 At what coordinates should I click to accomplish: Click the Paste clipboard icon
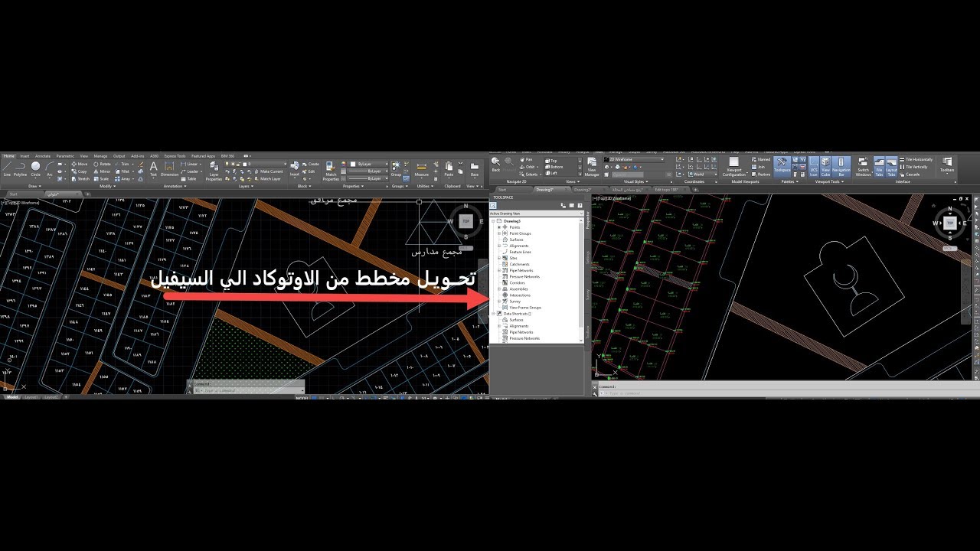coord(449,168)
